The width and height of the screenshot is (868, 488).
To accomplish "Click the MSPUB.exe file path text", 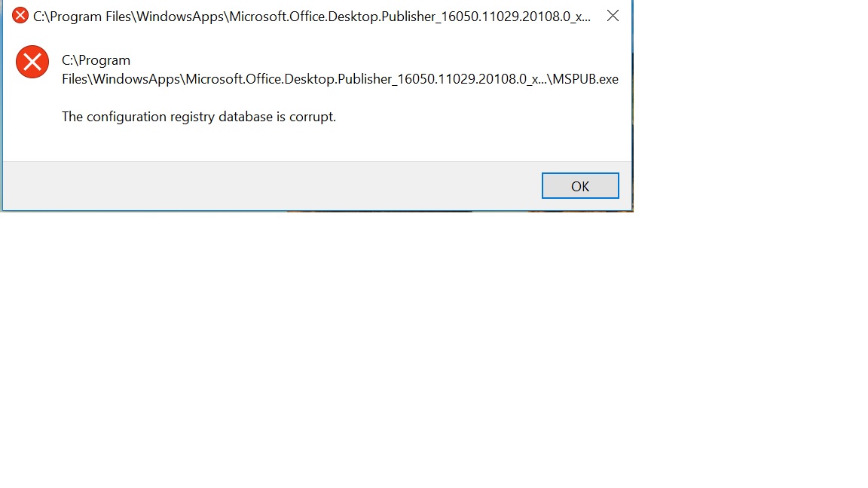I will [340, 70].
